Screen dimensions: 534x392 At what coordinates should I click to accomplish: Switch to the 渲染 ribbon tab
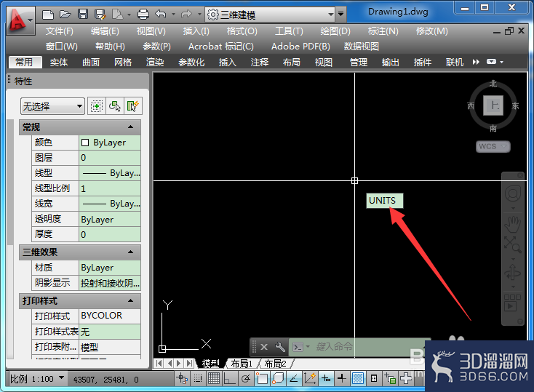coord(155,63)
